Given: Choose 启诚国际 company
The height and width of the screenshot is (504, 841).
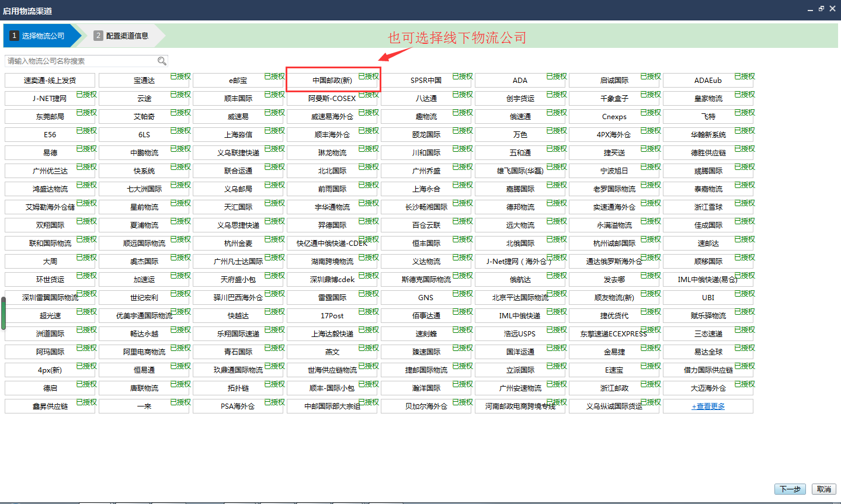Looking at the screenshot, I should (614, 81).
